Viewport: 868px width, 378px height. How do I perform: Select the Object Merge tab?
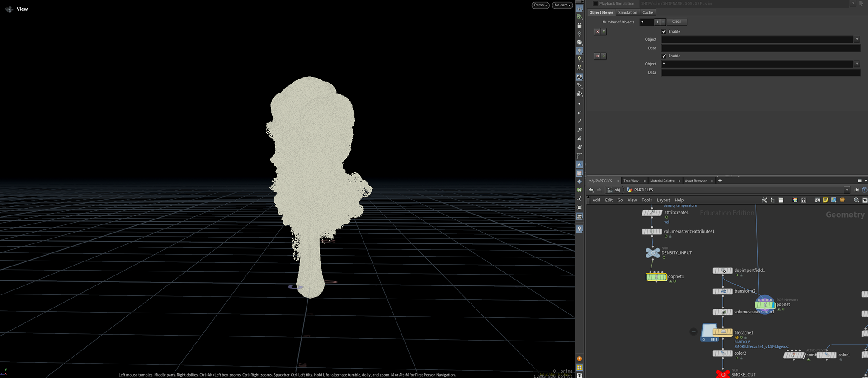pos(601,13)
